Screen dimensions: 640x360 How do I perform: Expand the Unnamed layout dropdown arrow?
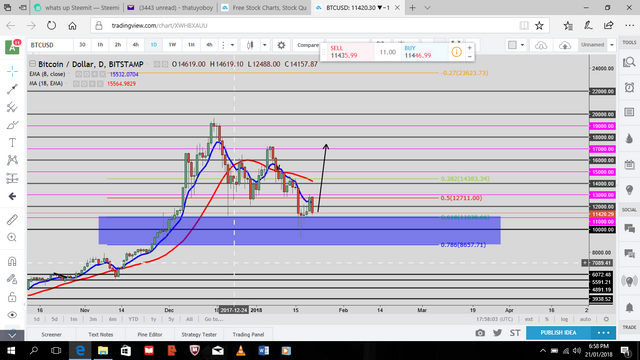611,45
